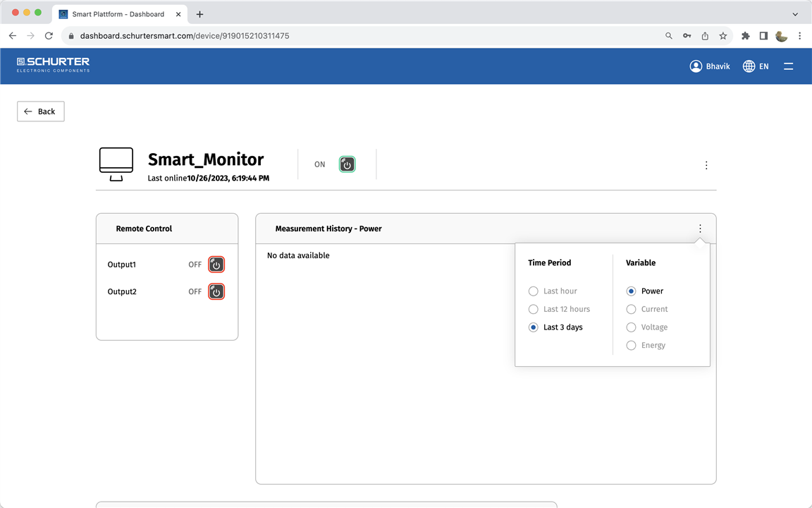The image size is (812, 508).
Task: Click browser forward arrow
Action: [x=30, y=36]
